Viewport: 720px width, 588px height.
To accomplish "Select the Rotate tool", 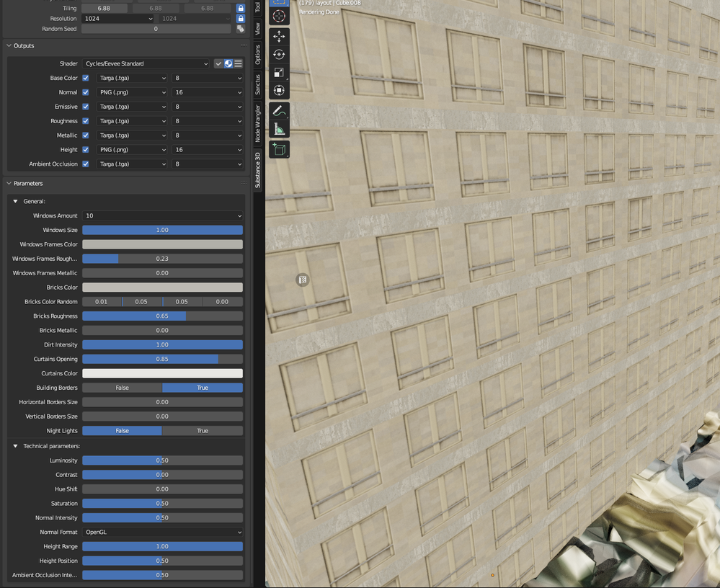I will pyautogui.click(x=279, y=54).
